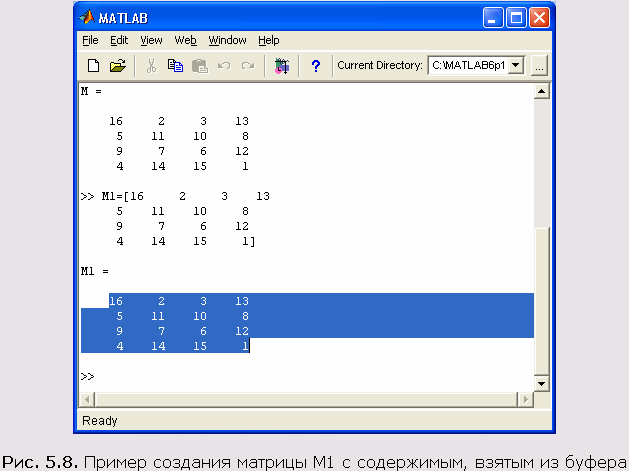This screenshot has height=471, width=629.
Task: Click the Paste clipboard icon
Action: pyautogui.click(x=200, y=66)
